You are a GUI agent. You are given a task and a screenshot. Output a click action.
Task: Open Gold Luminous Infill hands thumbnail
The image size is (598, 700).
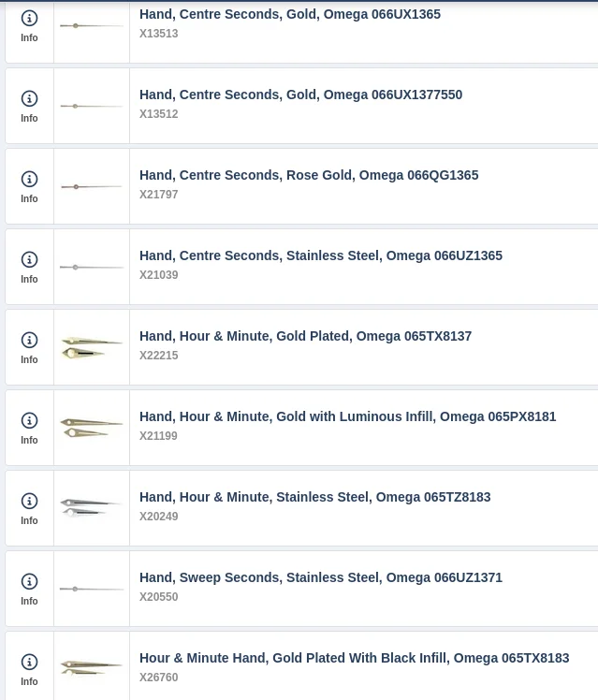pos(92,428)
